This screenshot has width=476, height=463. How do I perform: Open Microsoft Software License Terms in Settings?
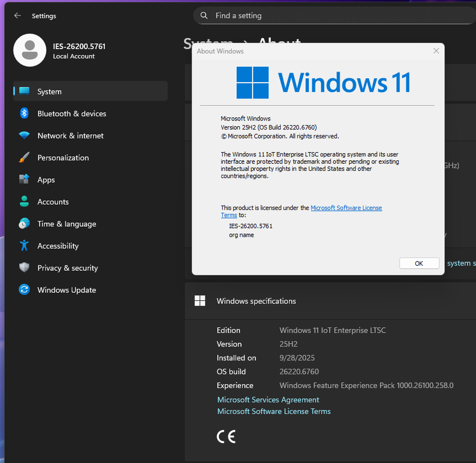click(x=274, y=411)
